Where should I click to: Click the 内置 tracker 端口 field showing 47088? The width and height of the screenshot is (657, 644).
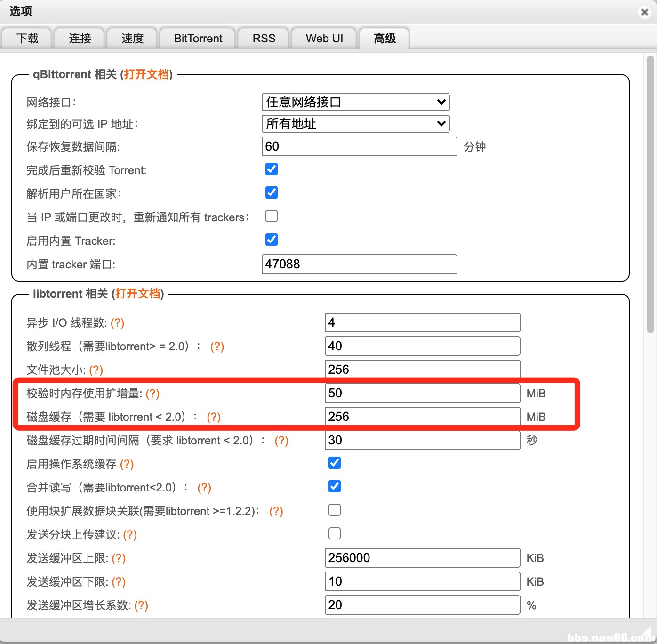pyautogui.click(x=360, y=264)
